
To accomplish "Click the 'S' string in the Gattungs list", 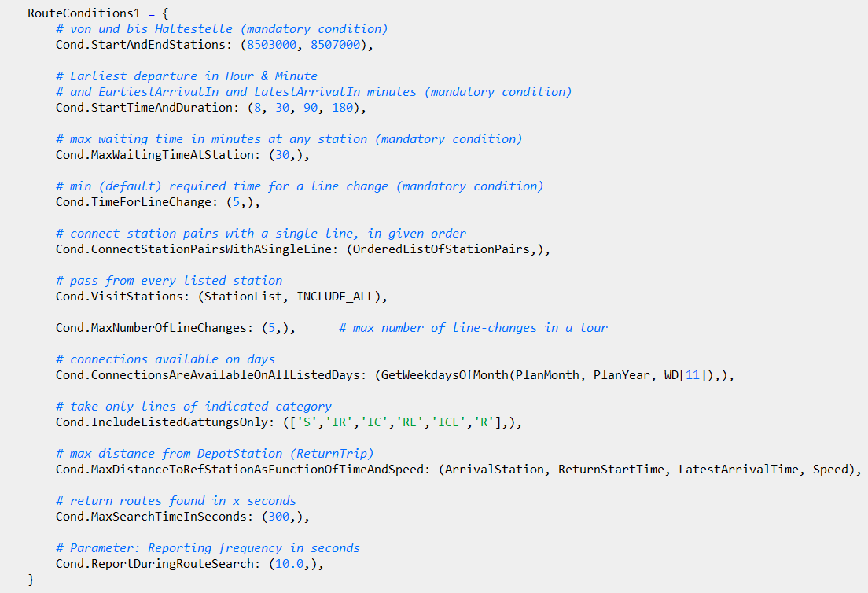I will 307,422.
